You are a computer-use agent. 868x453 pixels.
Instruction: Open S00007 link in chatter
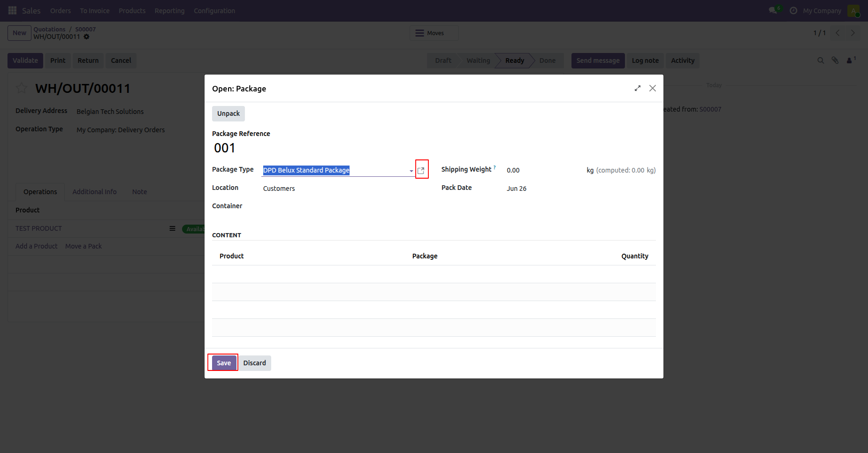click(x=710, y=109)
